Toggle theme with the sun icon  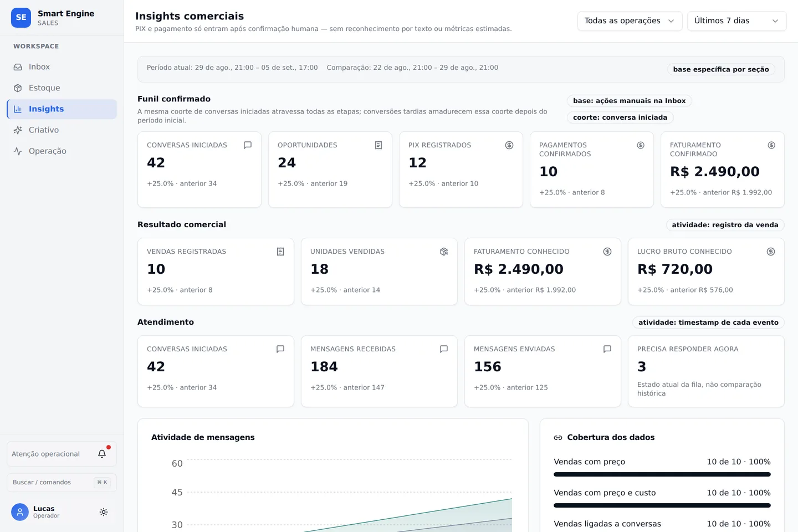(104, 512)
